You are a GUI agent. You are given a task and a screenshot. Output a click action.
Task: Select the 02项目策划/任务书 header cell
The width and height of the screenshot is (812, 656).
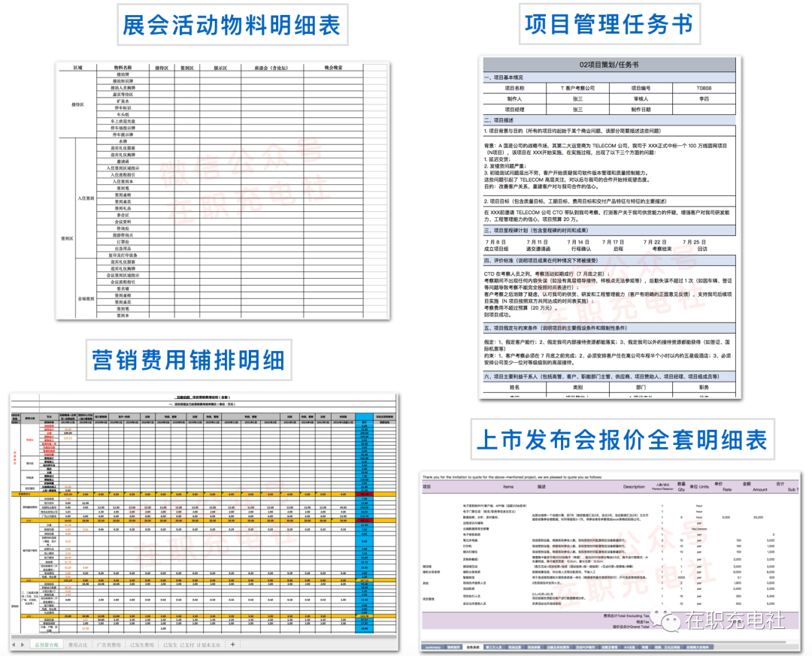pyautogui.click(x=609, y=65)
